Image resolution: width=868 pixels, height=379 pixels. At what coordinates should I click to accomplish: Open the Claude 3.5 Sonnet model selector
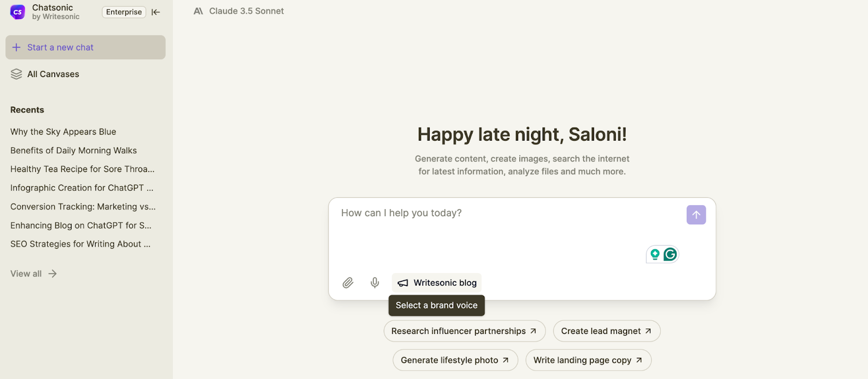(239, 11)
